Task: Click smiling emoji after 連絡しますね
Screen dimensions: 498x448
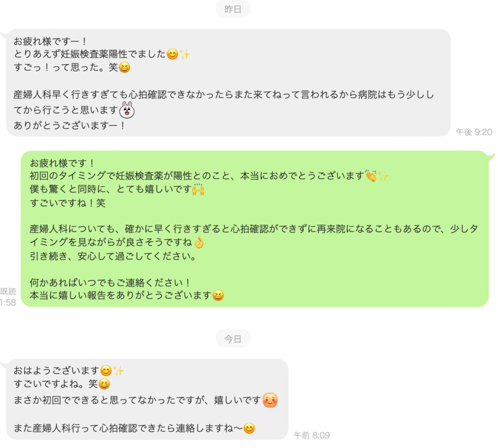Action: pos(249,429)
